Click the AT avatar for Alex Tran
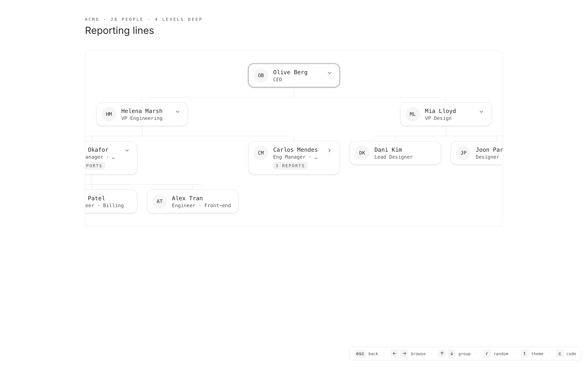 (159, 201)
